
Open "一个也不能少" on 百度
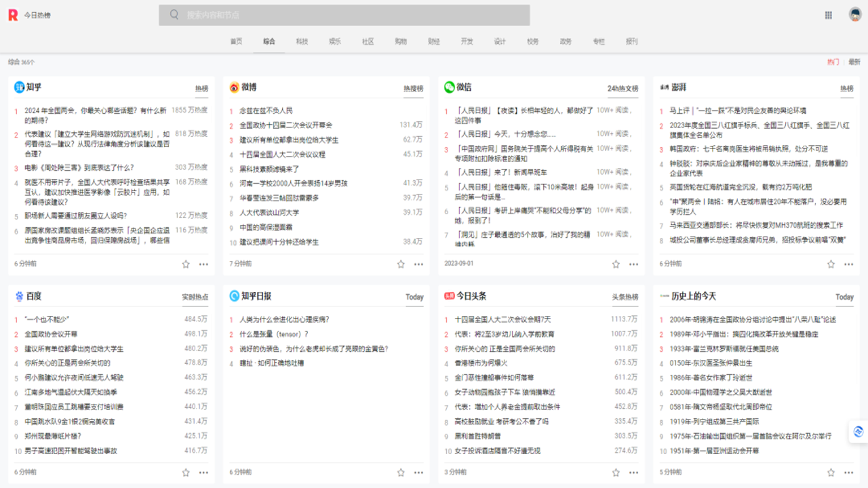(x=47, y=319)
